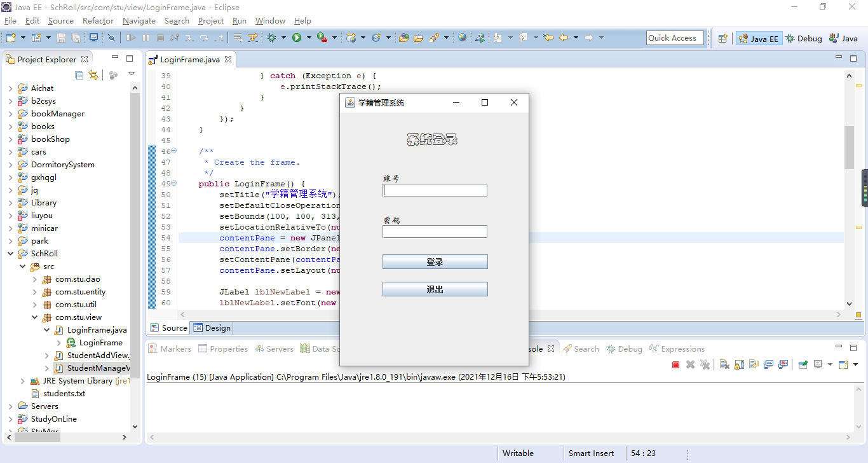Viewport: 868px width, 463px height.
Task: Click Project Explorer scrollbar down arrow
Action: pyautogui.click(x=135, y=427)
